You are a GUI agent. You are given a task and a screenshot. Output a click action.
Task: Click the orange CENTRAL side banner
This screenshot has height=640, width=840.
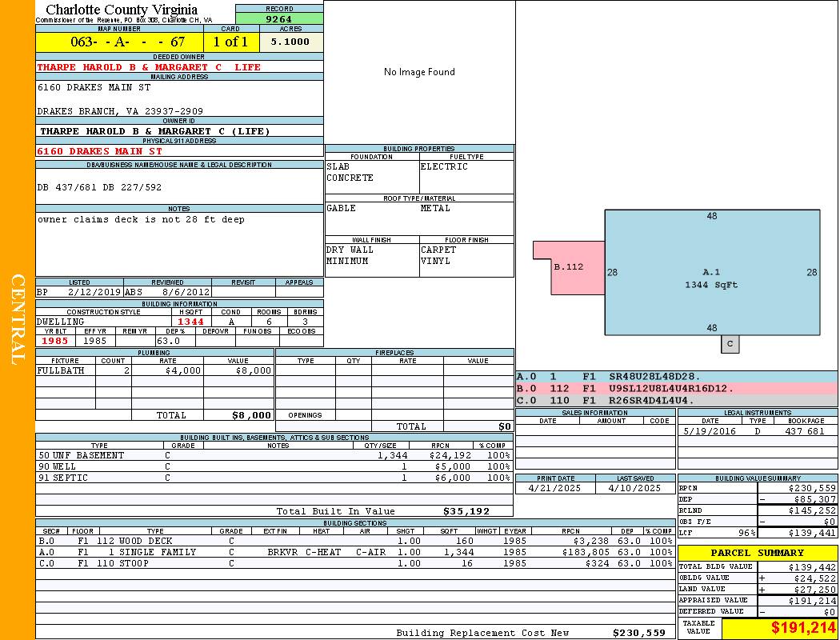18,320
